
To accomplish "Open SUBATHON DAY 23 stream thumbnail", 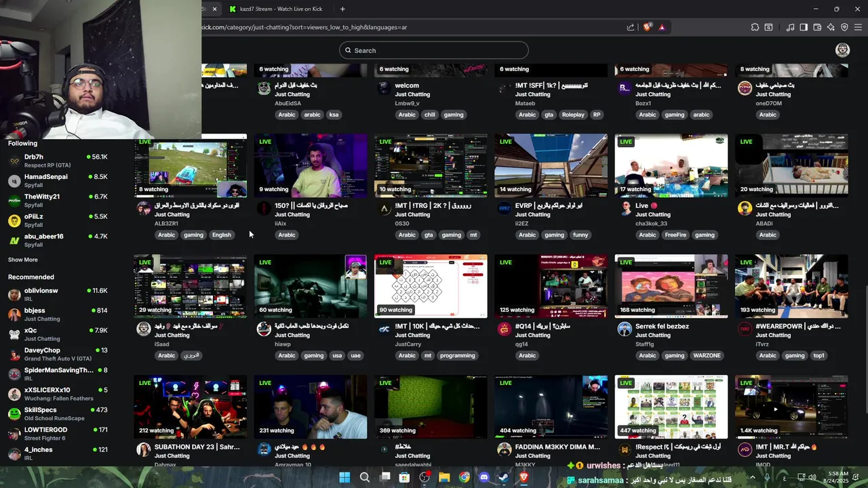I will (191, 407).
